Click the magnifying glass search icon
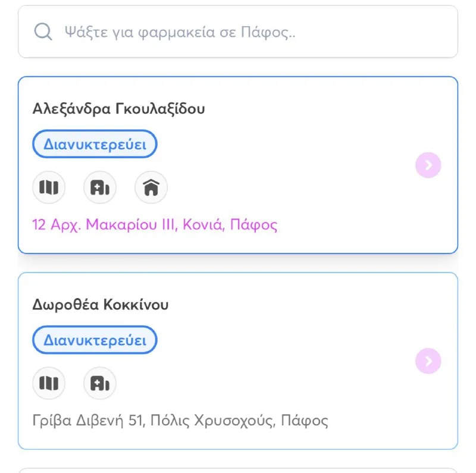Screen dimensions: 476x473 [43, 32]
